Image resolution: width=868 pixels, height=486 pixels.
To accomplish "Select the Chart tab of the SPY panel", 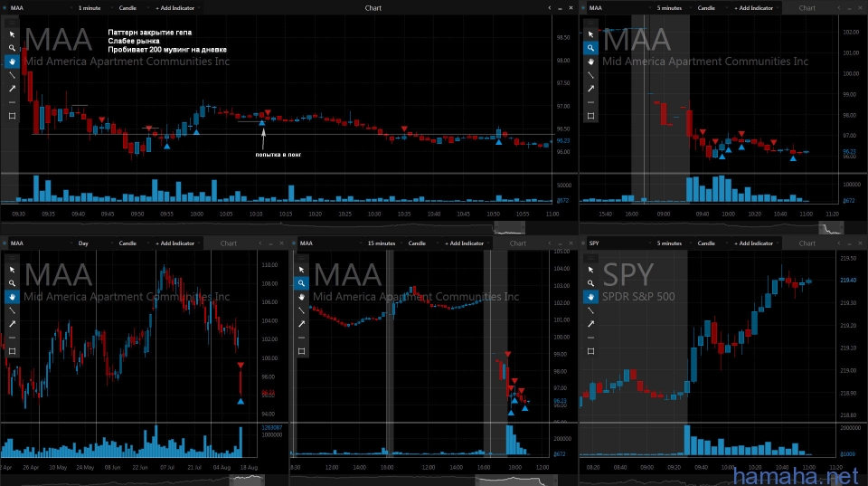I will pos(807,243).
